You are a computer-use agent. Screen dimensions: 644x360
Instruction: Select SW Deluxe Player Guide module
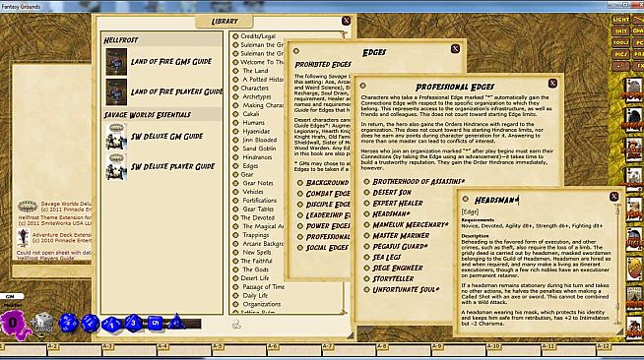tap(173, 166)
